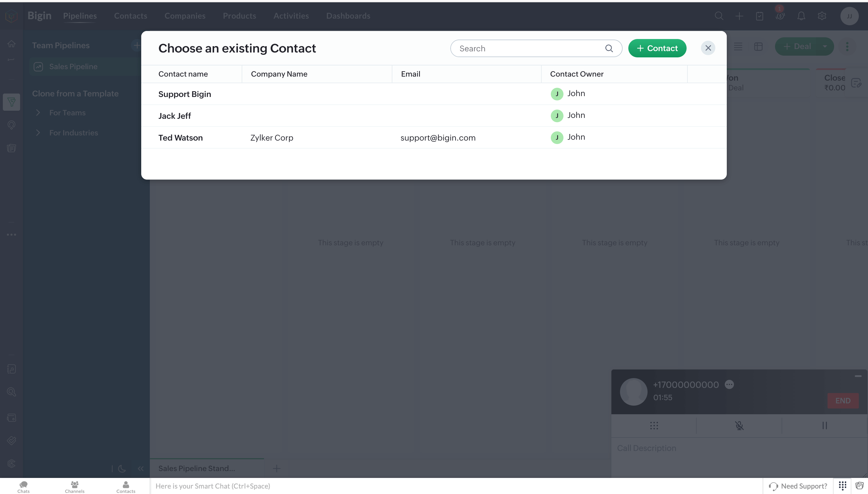This screenshot has width=868, height=494.
Task: Click the home icon in left sidebar
Action: click(11, 44)
